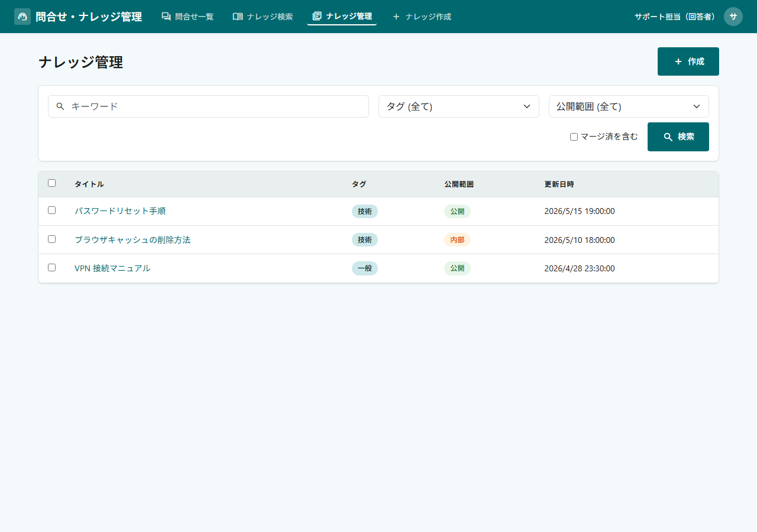Viewport: 757px width, 532px height.
Task: Select the ナレッジ管理 navigation tab
Action: (x=342, y=16)
